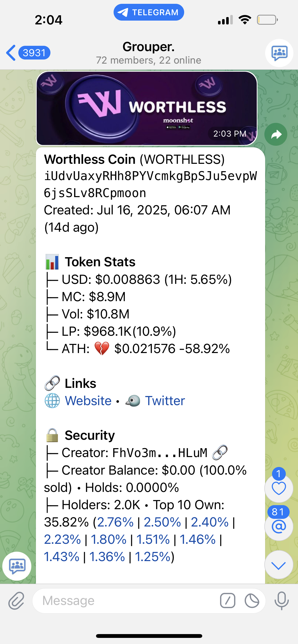298x644 pixels.
Task: Open the Worthless moonshot banner image
Action: (147, 108)
